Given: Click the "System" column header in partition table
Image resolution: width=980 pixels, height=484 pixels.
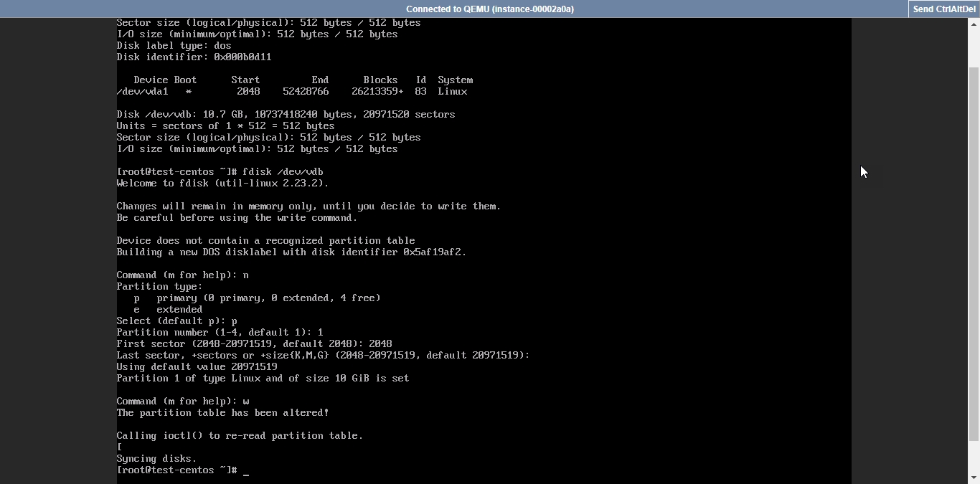Looking at the screenshot, I should (455, 80).
